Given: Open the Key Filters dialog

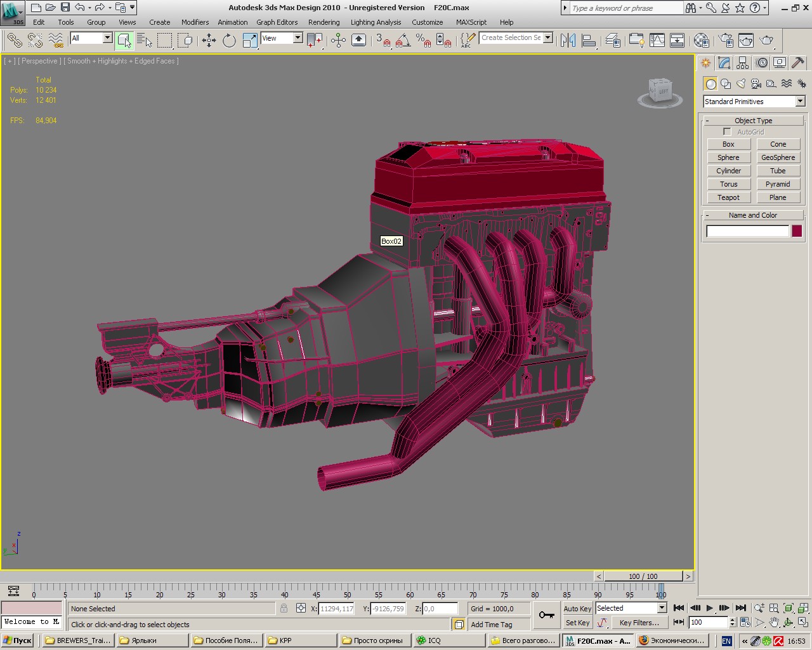Looking at the screenshot, I should 639,623.
